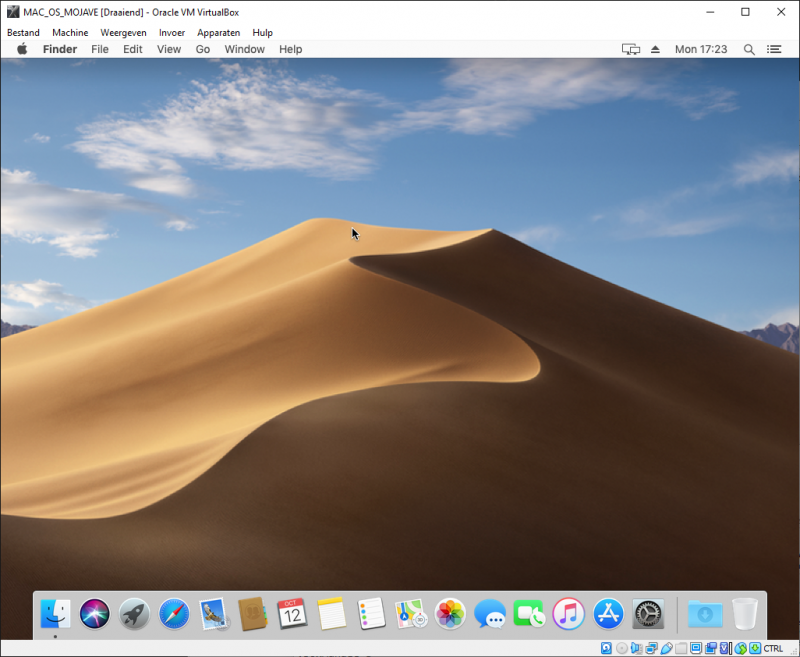
Task: Open the macOS Go menu
Action: [x=203, y=49]
